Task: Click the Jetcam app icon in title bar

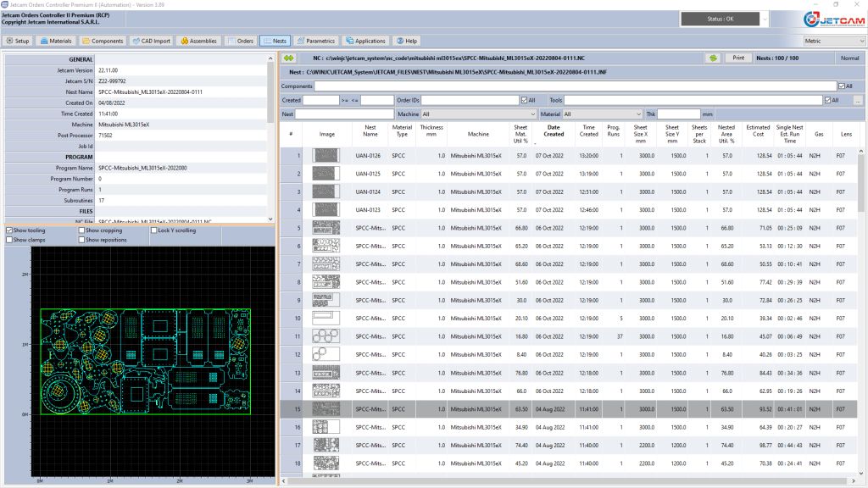Action: click(x=4, y=4)
